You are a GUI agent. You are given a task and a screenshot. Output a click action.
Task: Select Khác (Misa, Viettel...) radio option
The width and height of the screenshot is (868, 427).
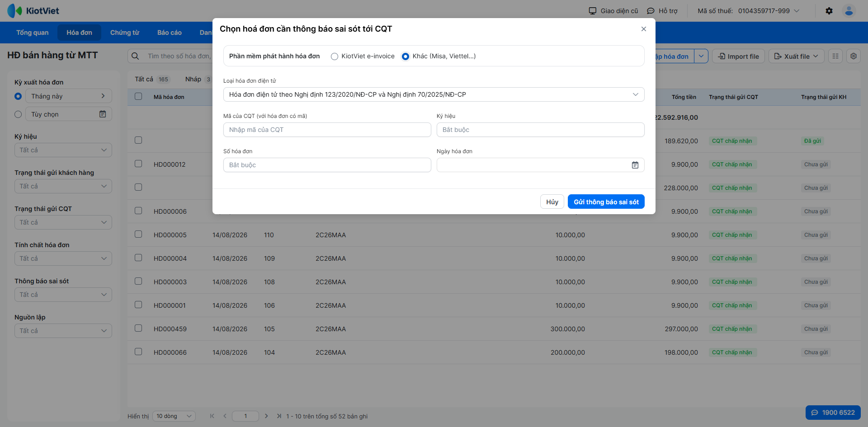(406, 56)
